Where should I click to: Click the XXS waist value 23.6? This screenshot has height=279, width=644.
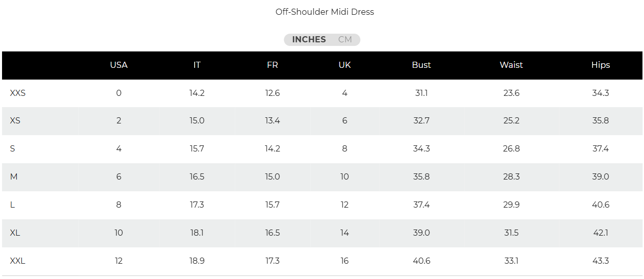click(511, 93)
